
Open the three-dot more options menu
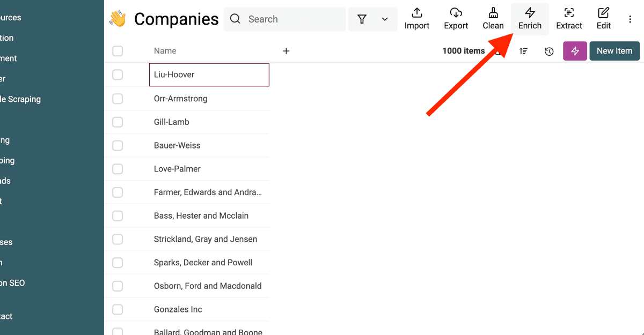pos(630,19)
